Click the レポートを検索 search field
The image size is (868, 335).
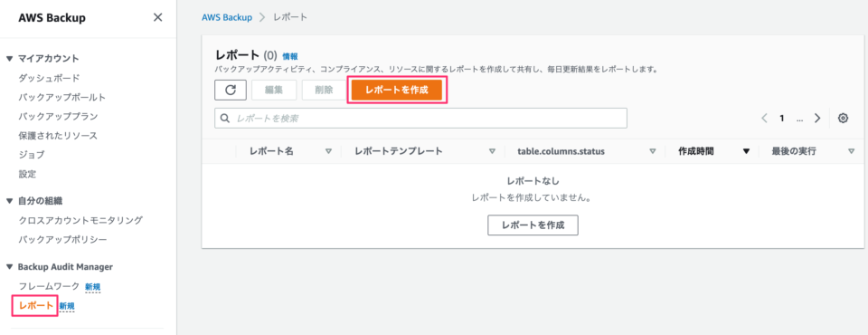pos(420,118)
